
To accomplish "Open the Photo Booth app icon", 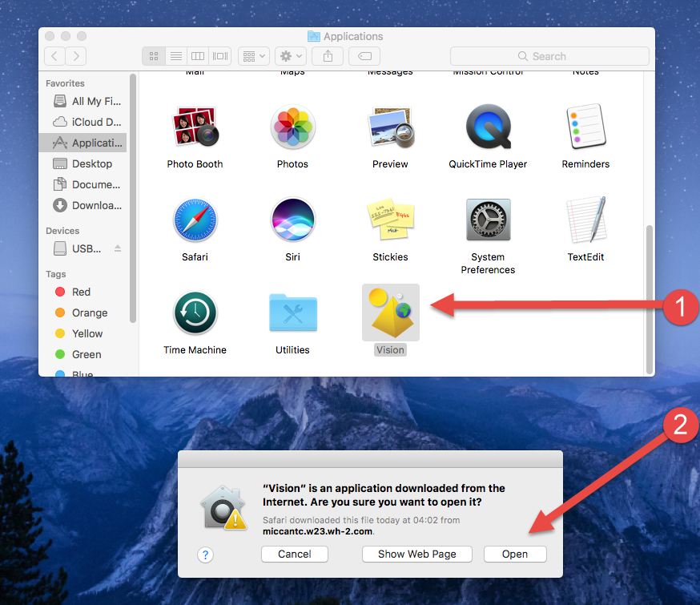I will [x=195, y=127].
